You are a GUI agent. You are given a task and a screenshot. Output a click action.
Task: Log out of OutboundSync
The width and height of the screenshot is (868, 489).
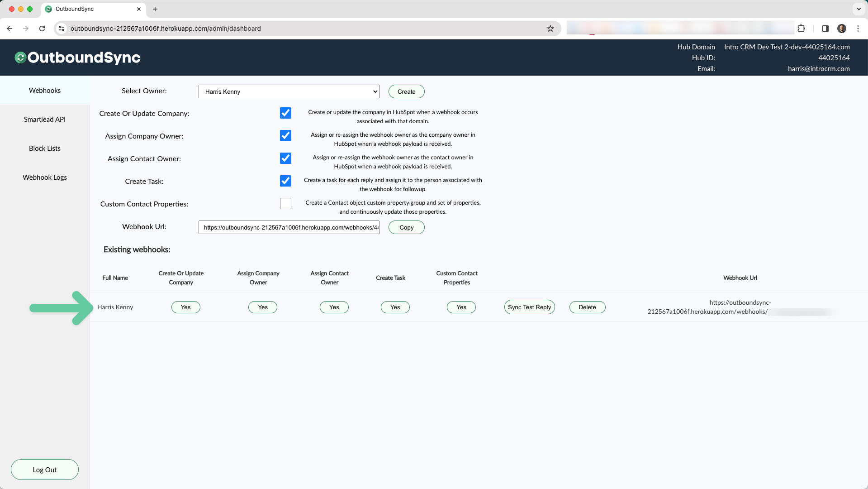45,470
